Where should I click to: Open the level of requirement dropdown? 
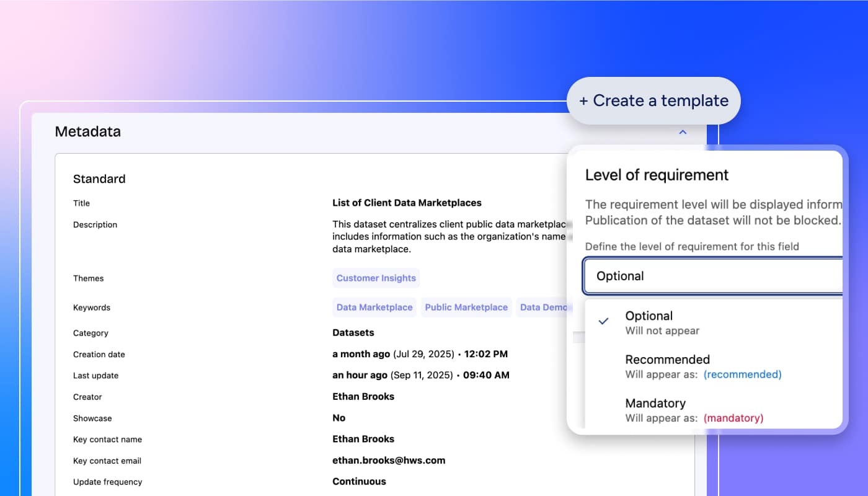(x=713, y=276)
